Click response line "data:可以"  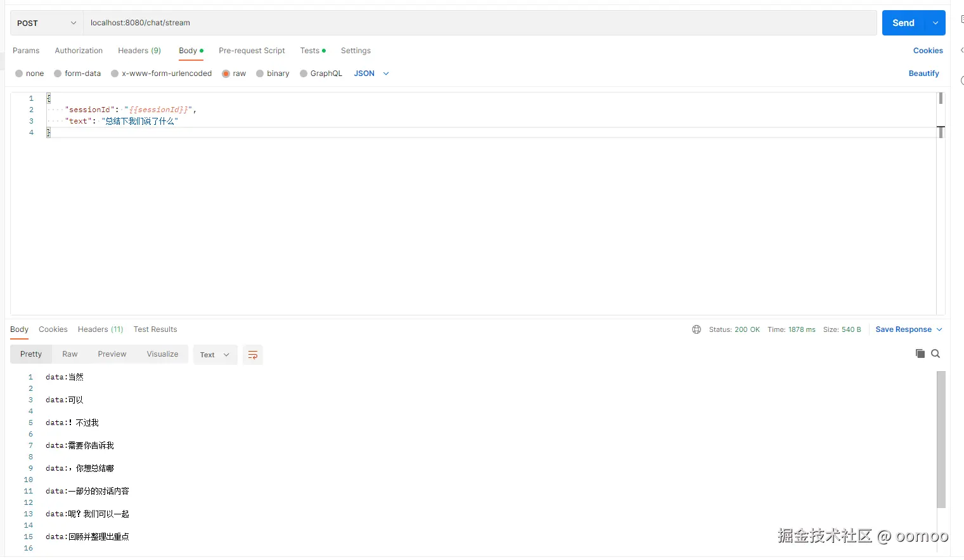[x=65, y=400]
